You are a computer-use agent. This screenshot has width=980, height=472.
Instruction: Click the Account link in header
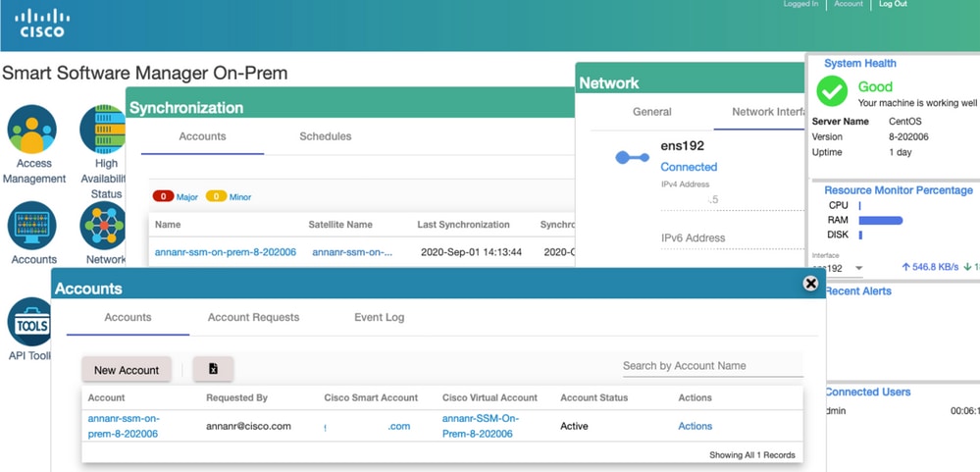tap(849, 4)
